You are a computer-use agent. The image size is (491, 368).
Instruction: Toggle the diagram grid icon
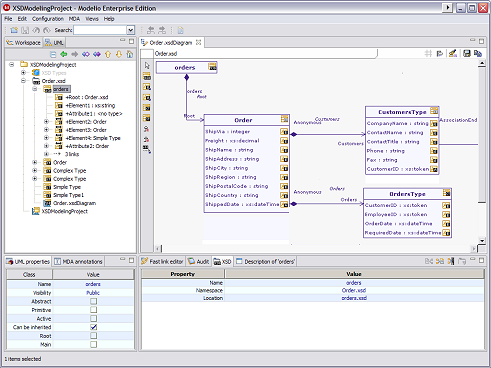tap(428, 53)
